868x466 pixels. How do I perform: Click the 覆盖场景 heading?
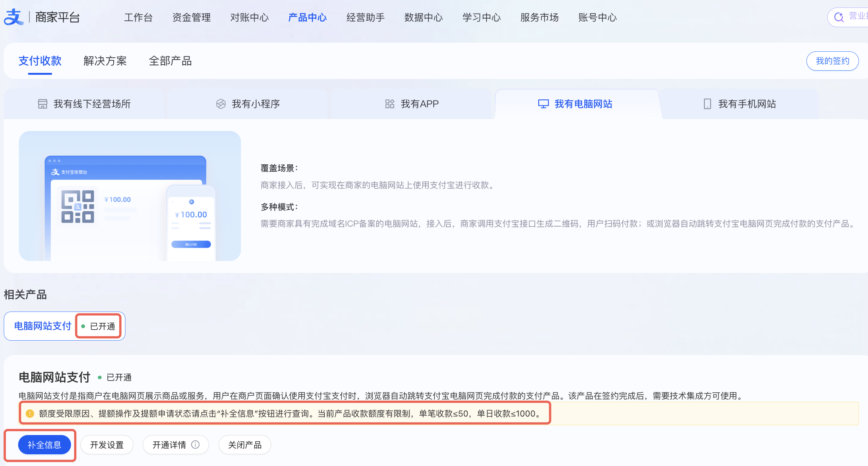279,168
